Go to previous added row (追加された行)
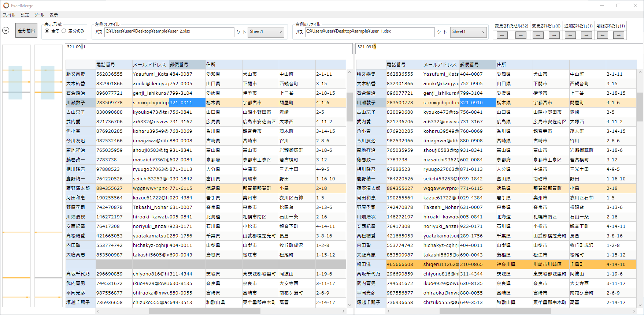 [x=570, y=35]
